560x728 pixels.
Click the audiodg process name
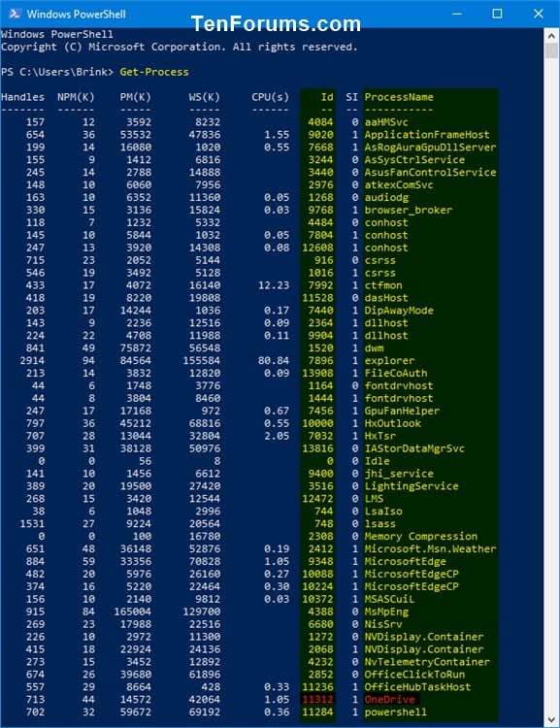tap(386, 197)
